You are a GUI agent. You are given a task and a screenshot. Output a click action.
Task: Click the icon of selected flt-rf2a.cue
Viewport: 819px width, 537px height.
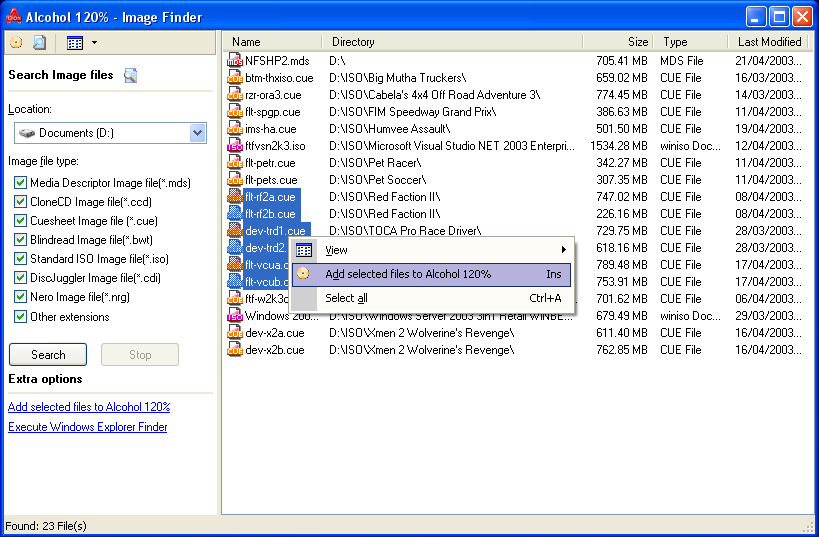pyautogui.click(x=235, y=196)
